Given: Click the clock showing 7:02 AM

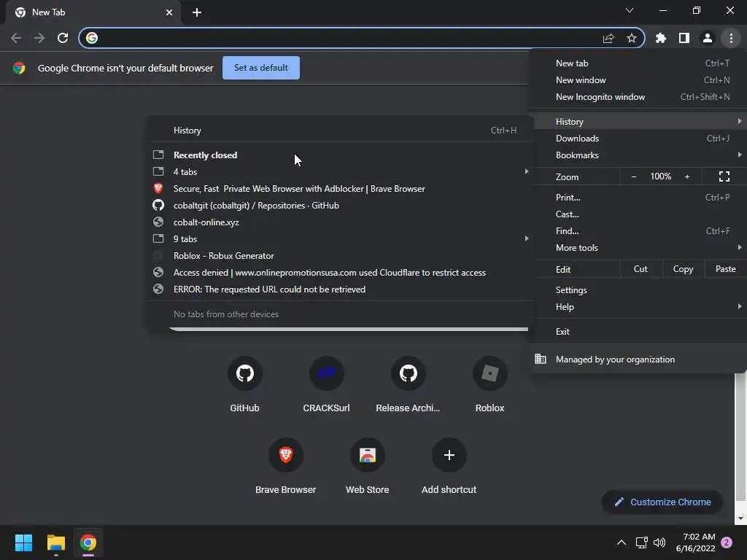Looking at the screenshot, I should 695,542.
